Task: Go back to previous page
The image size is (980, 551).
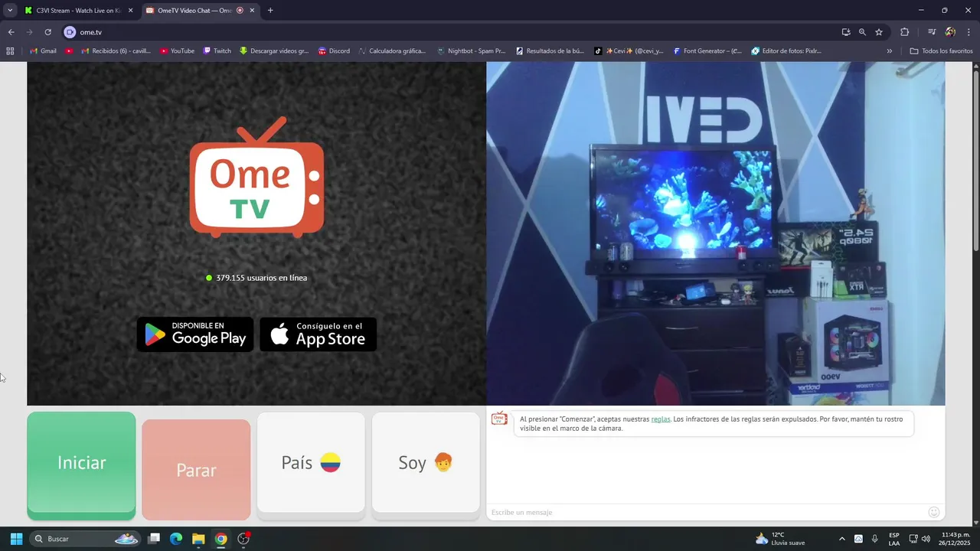Action: 11,32
